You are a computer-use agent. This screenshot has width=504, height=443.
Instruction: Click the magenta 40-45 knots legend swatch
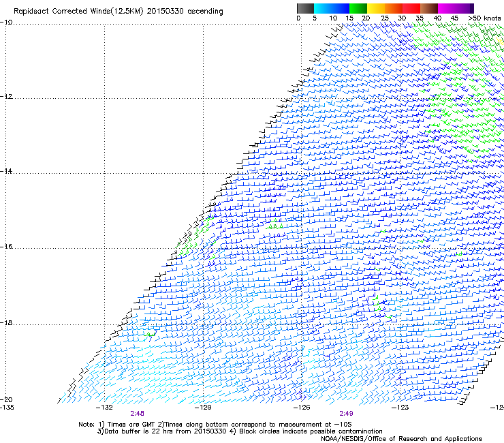click(x=447, y=8)
